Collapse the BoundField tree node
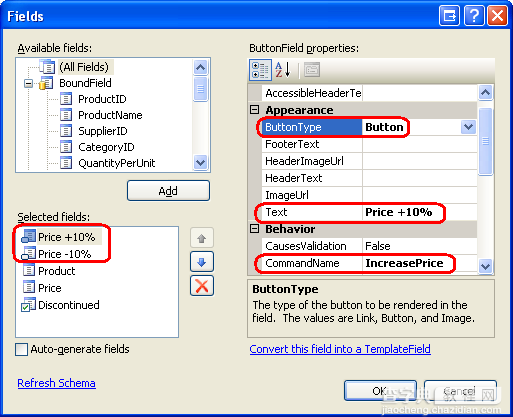This screenshot has width=513, height=417. [x=29, y=83]
